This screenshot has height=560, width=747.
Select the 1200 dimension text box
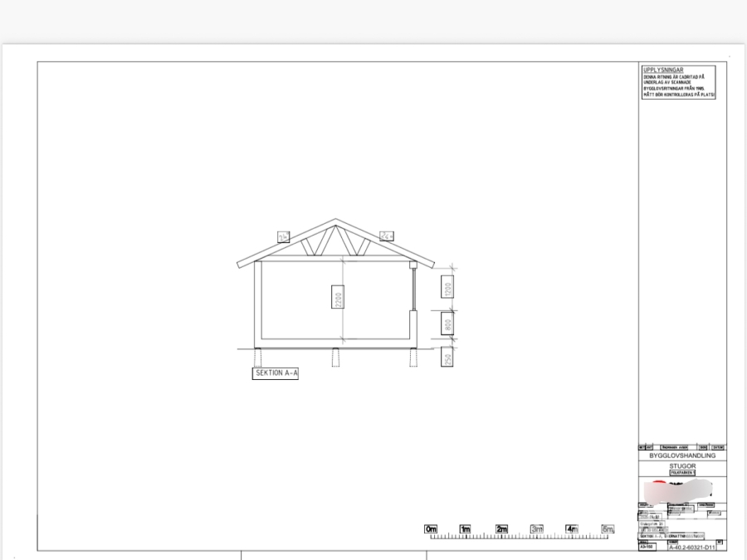[447, 287]
